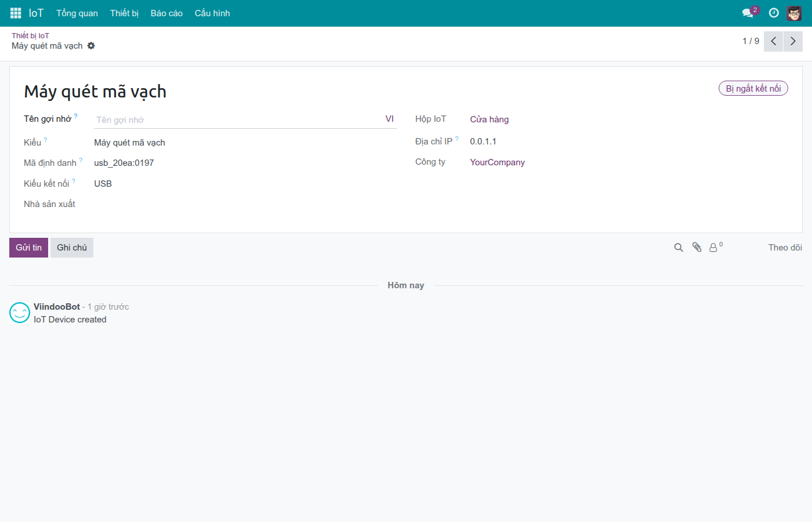Image resolution: width=812 pixels, height=522 pixels.
Task: Click the Ghi chú button
Action: pos(72,248)
